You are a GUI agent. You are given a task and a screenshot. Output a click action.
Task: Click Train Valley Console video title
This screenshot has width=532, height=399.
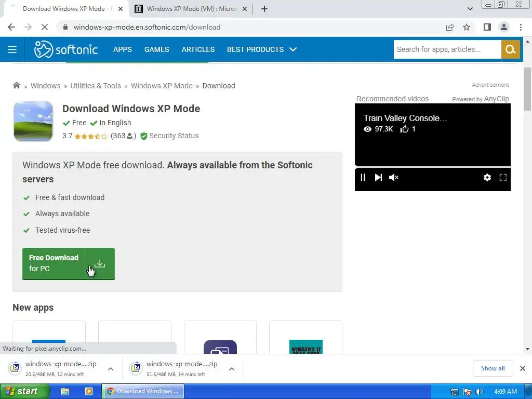[x=405, y=118]
